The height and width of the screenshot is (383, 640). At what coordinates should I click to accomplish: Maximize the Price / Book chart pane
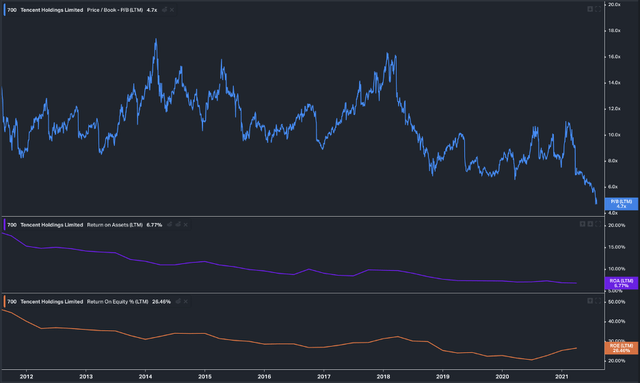[598, 9]
